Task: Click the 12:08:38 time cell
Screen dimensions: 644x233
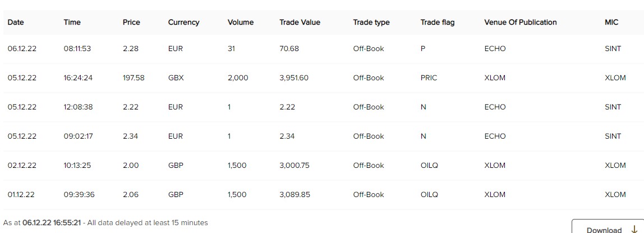Action: pyautogui.click(x=77, y=107)
